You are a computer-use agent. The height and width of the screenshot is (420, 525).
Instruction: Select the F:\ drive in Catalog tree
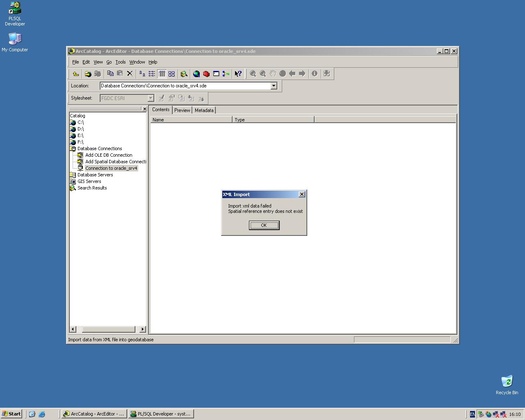(x=80, y=142)
